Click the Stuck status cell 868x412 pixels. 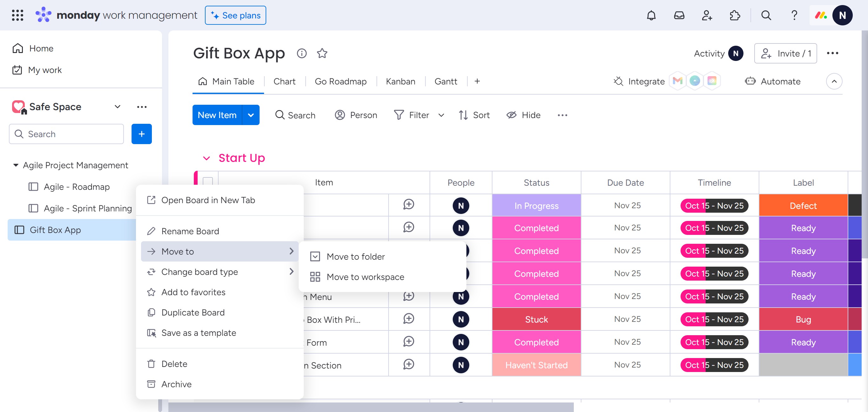click(536, 319)
